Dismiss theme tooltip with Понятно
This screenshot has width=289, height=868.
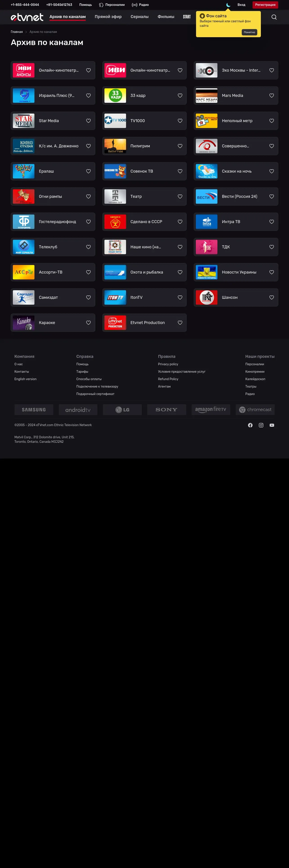(x=249, y=32)
